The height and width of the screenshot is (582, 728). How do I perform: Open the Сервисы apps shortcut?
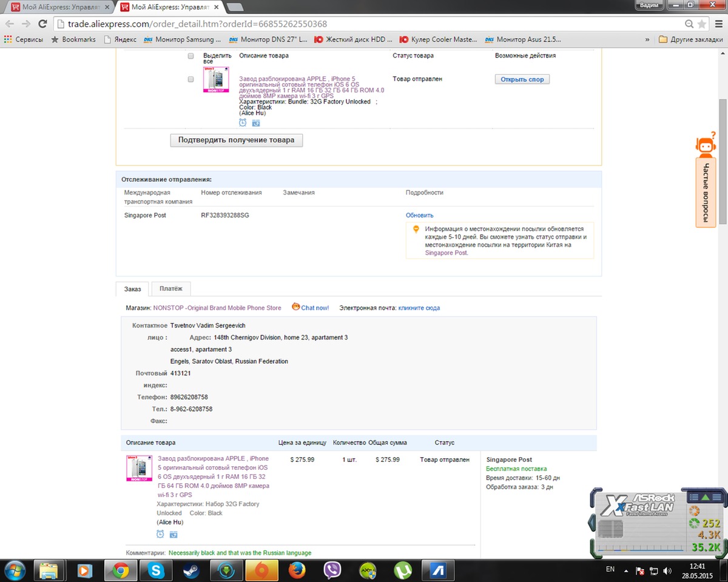pyautogui.click(x=24, y=39)
